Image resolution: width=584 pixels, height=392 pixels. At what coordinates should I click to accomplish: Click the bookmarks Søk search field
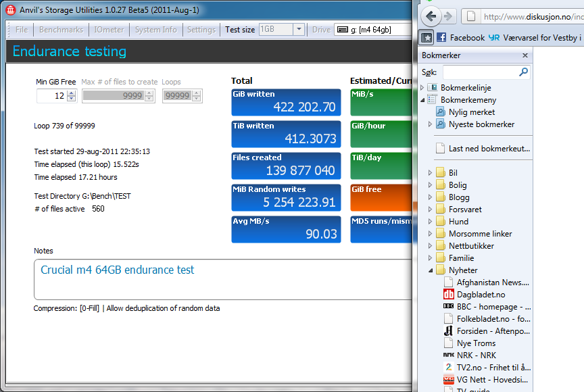point(481,72)
